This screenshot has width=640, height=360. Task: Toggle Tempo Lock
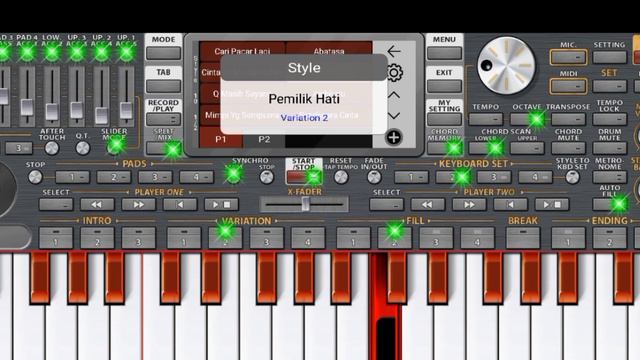[x=609, y=119]
